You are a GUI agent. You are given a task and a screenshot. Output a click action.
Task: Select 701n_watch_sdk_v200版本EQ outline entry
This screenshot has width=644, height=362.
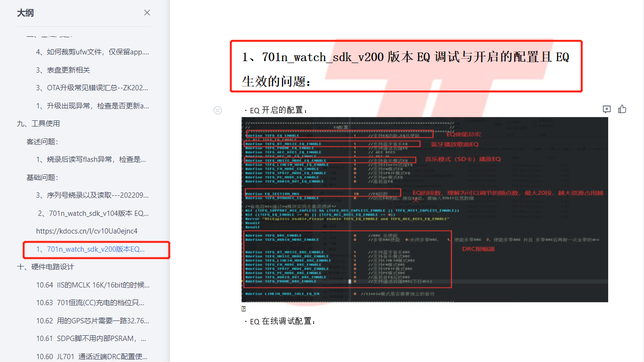click(91, 249)
